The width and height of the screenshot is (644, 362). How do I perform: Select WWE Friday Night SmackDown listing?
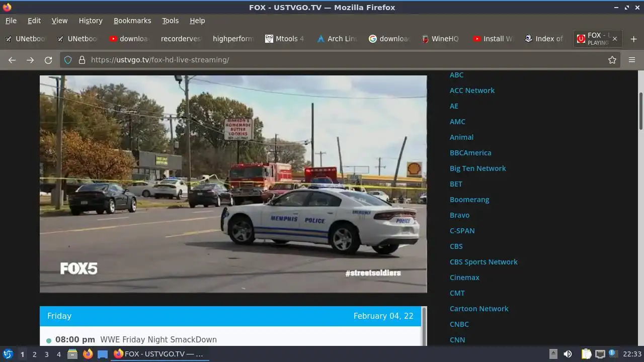point(158,340)
